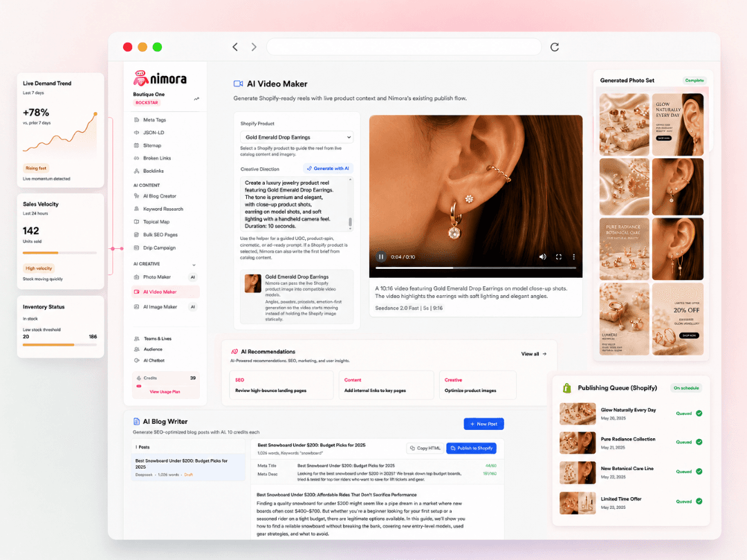Click the Generate with AI button

[329, 169]
